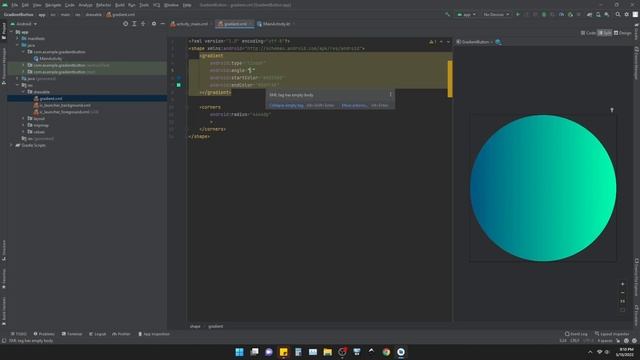Zoom in the preview with plus button
The height and width of the screenshot is (360, 640).
click(x=622, y=284)
